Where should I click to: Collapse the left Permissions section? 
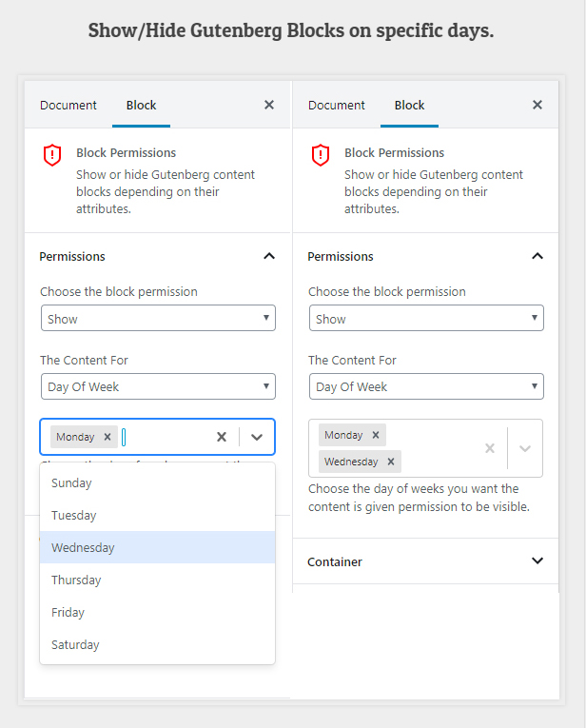pyautogui.click(x=269, y=256)
